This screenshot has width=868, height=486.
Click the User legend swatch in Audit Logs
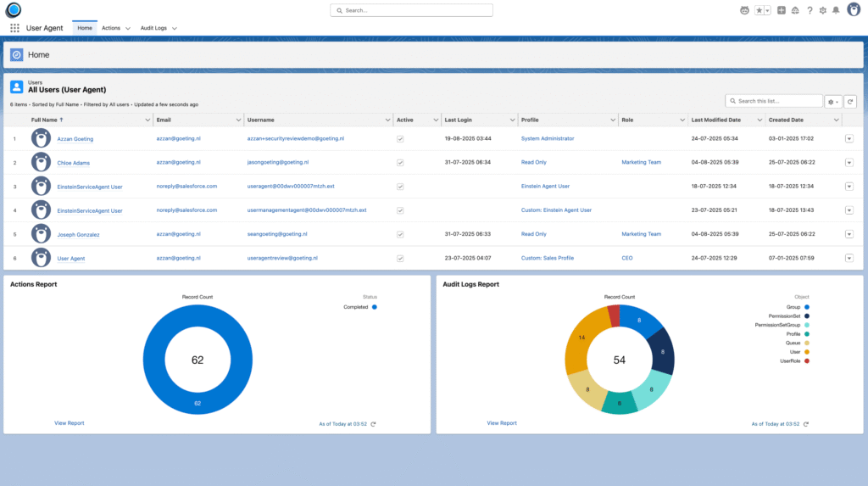click(808, 352)
